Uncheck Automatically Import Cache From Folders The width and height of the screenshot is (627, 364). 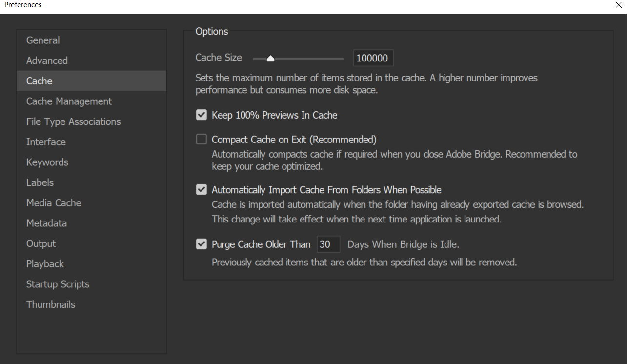point(202,190)
